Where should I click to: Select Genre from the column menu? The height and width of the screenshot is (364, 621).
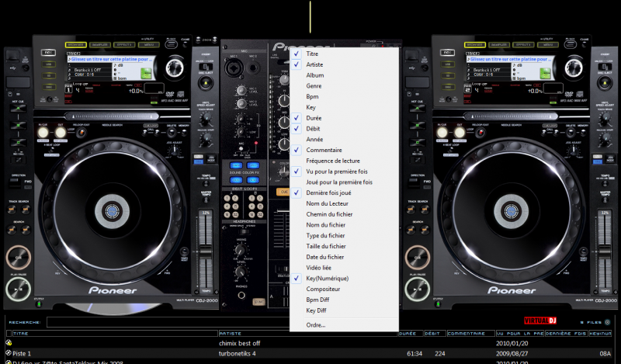(x=315, y=85)
